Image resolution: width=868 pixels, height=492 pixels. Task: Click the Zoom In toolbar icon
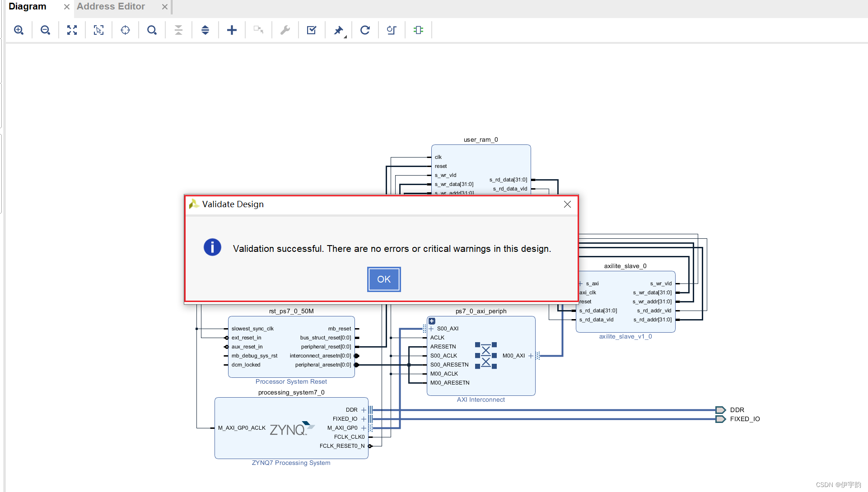19,30
